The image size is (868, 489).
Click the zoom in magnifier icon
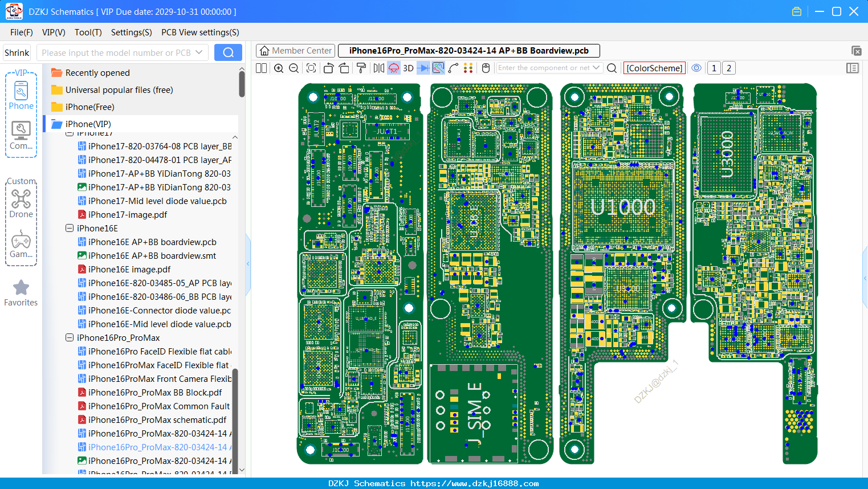279,68
